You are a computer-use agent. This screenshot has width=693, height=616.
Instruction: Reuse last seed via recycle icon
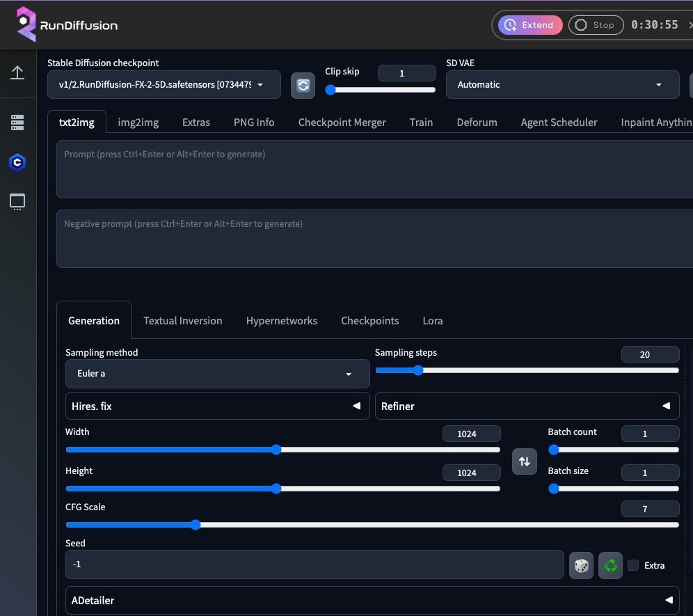pos(611,565)
